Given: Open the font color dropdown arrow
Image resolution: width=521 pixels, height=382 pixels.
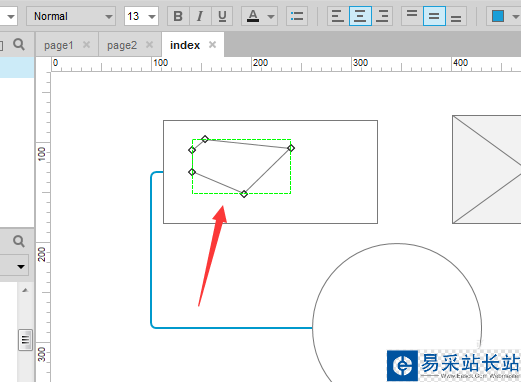Looking at the screenshot, I should click(x=271, y=16).
